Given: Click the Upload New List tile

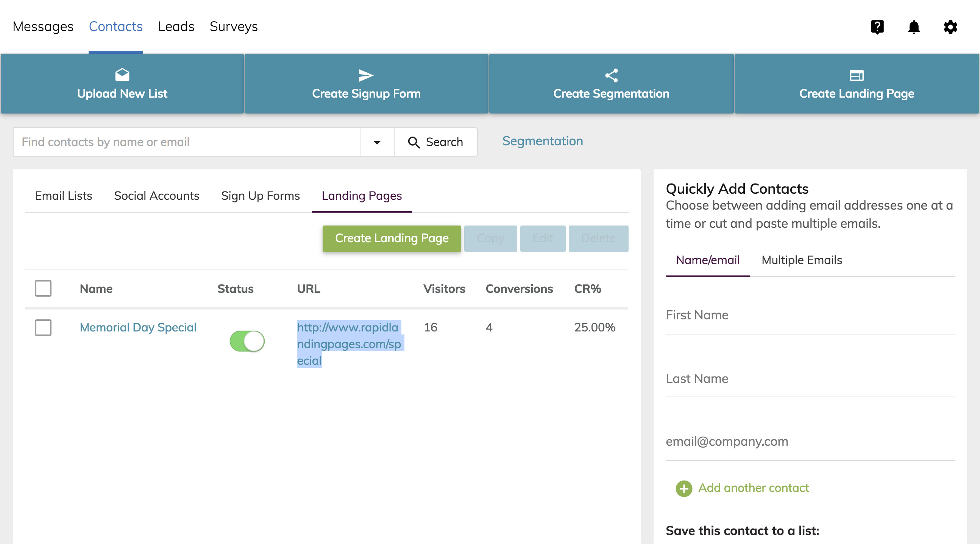Looking at the screenshot, I should 122,84.
